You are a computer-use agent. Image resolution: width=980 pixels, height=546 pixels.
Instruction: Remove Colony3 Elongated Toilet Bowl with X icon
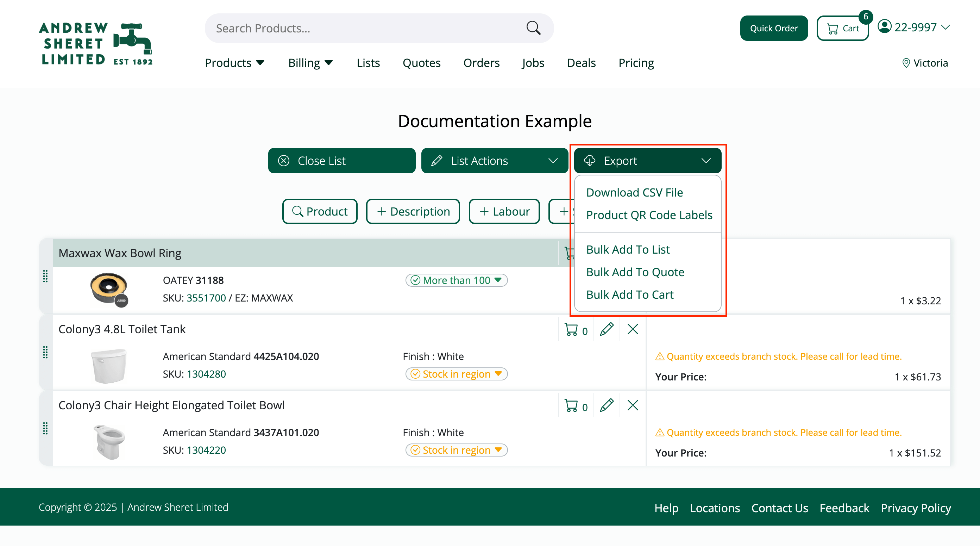point(633,405)
